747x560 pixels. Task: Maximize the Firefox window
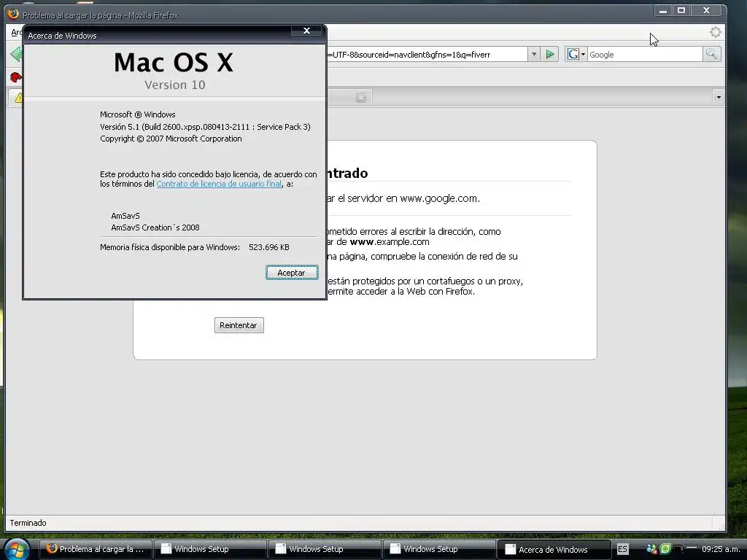click(681, 10)
